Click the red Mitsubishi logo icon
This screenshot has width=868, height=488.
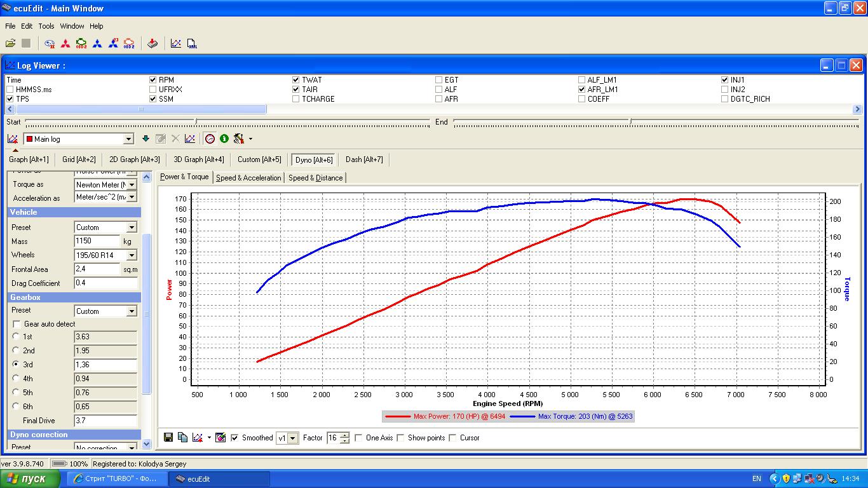pos(65,43)
